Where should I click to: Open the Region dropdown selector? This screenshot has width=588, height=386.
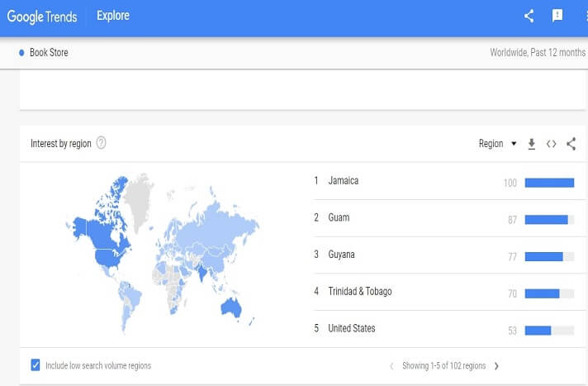(497, 144)
